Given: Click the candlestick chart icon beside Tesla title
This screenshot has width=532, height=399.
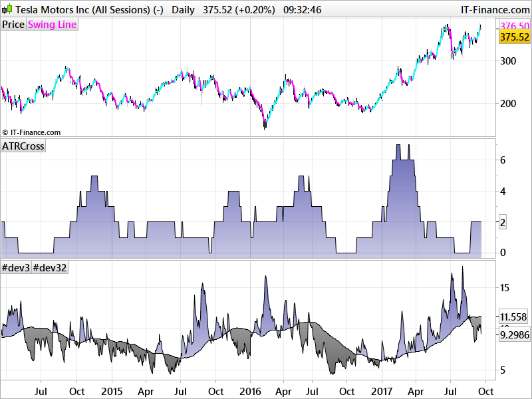Looking at the screenshot, I should [x=7, y=9].
